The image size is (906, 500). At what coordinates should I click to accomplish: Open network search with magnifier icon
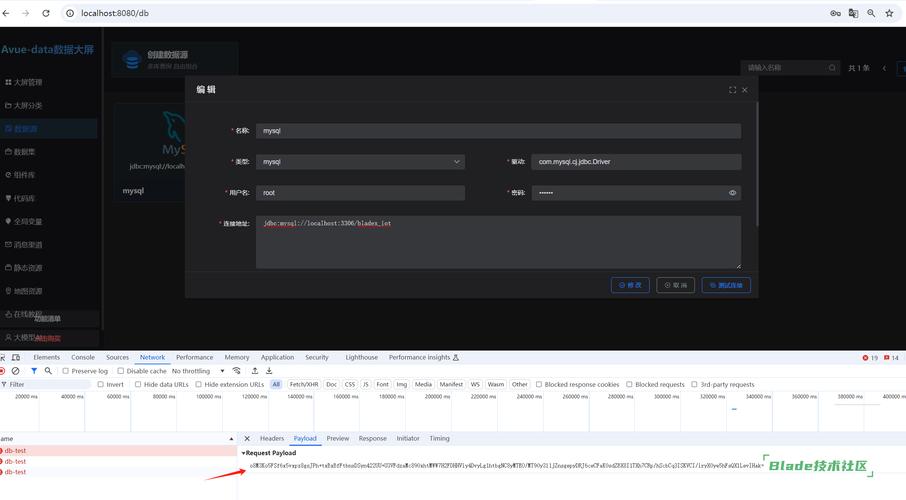click(48, 371)
